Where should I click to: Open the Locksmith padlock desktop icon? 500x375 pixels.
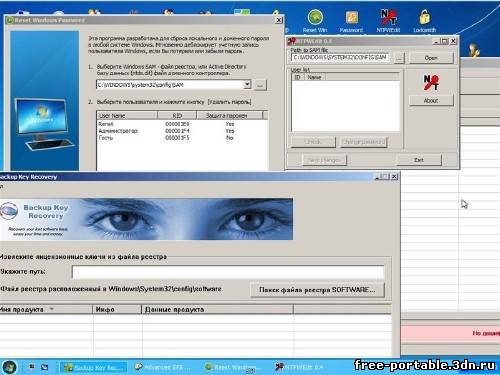(x=424, y=21)
